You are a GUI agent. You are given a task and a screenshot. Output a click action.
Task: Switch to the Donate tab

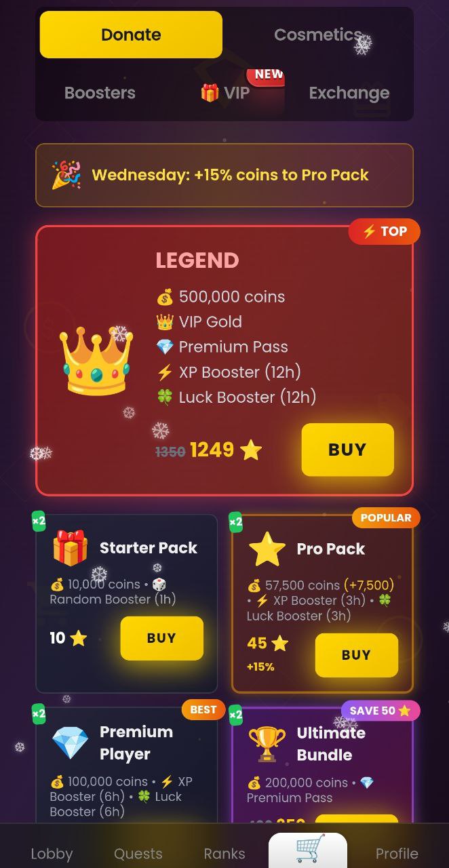(x=131, y=35)
